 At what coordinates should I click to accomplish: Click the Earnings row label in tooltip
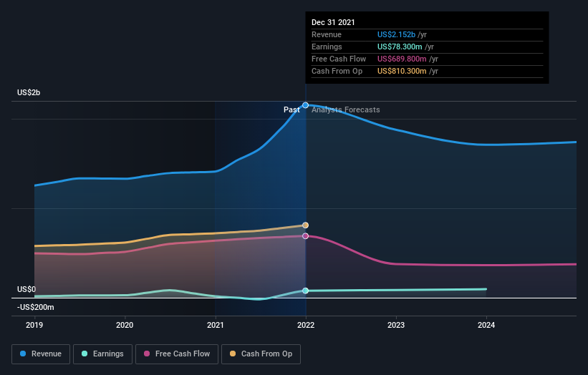327,47
